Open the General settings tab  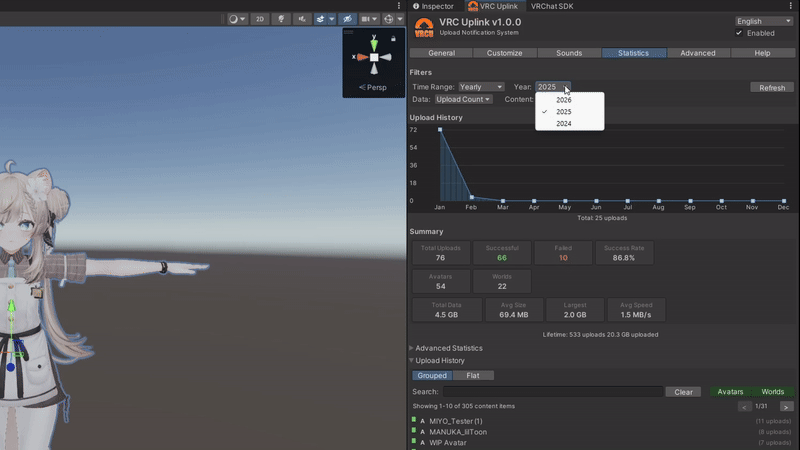441,53
